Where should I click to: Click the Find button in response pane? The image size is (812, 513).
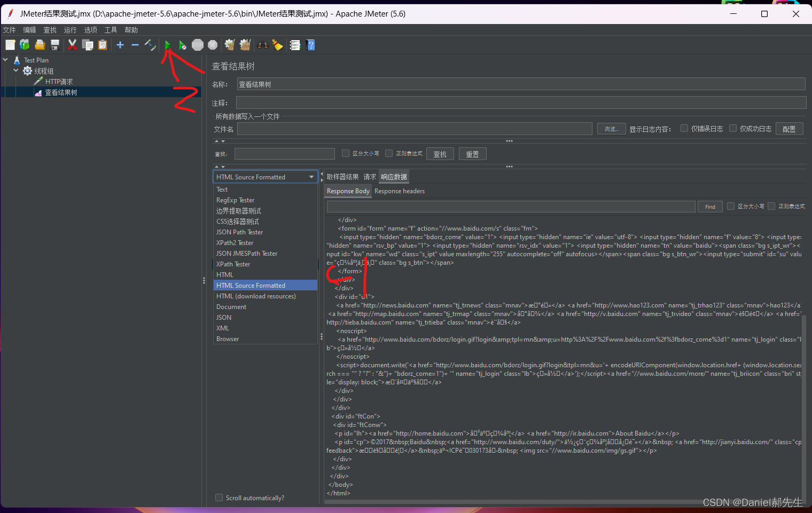click(710, 207)
